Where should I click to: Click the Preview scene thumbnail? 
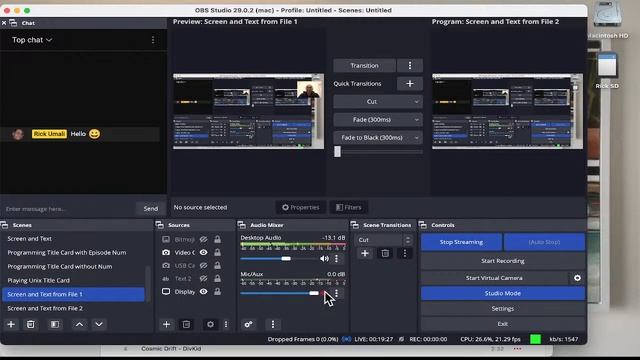(x=249, y=111)
